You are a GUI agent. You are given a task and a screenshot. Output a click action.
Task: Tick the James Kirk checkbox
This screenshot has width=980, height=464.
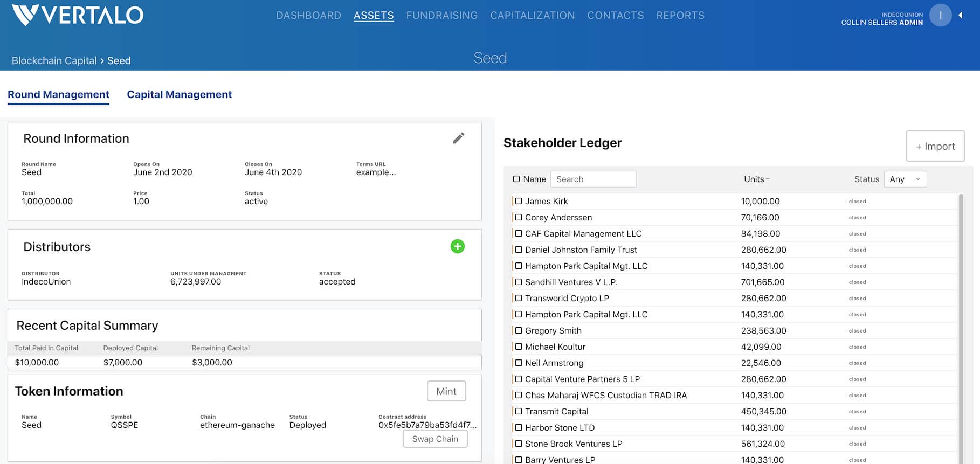tap(519, 201)
